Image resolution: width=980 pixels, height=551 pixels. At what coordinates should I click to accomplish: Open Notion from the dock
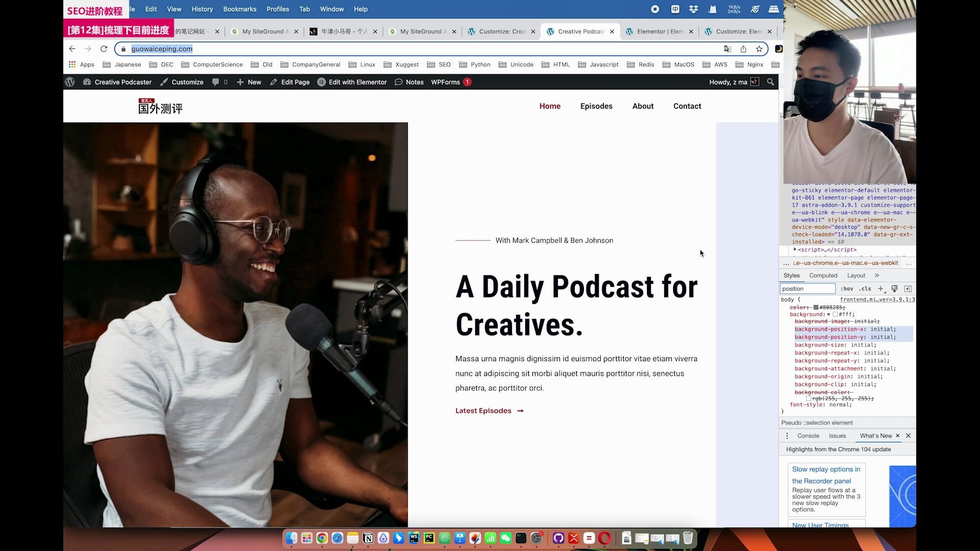[368, 538]
